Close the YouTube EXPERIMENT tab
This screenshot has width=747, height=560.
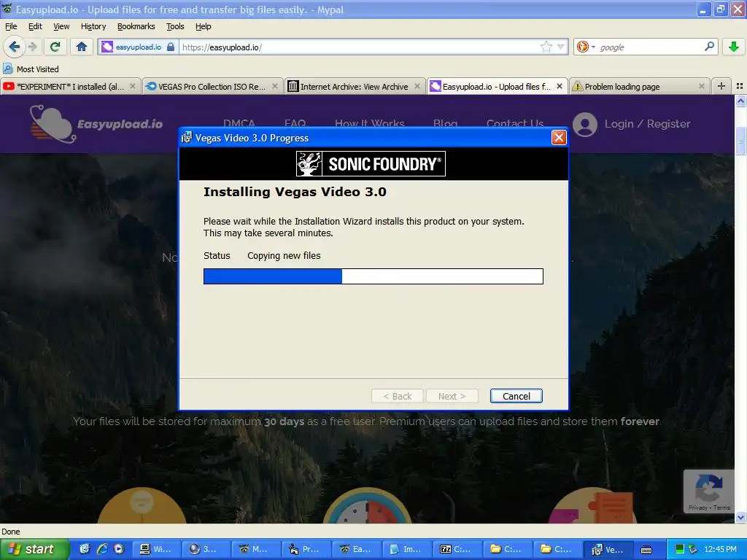[x=133, y=86]
